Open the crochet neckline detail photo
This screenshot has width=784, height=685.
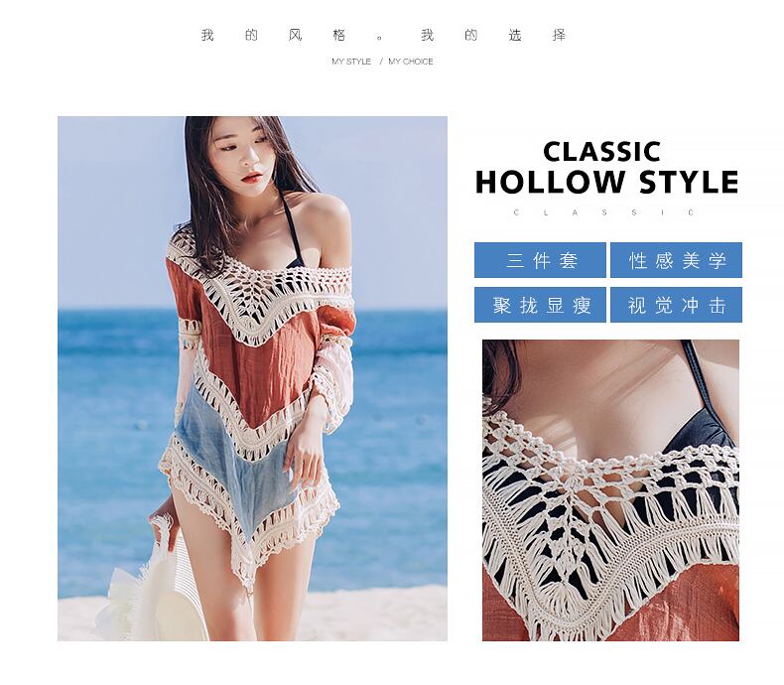(x=610, y=490)
